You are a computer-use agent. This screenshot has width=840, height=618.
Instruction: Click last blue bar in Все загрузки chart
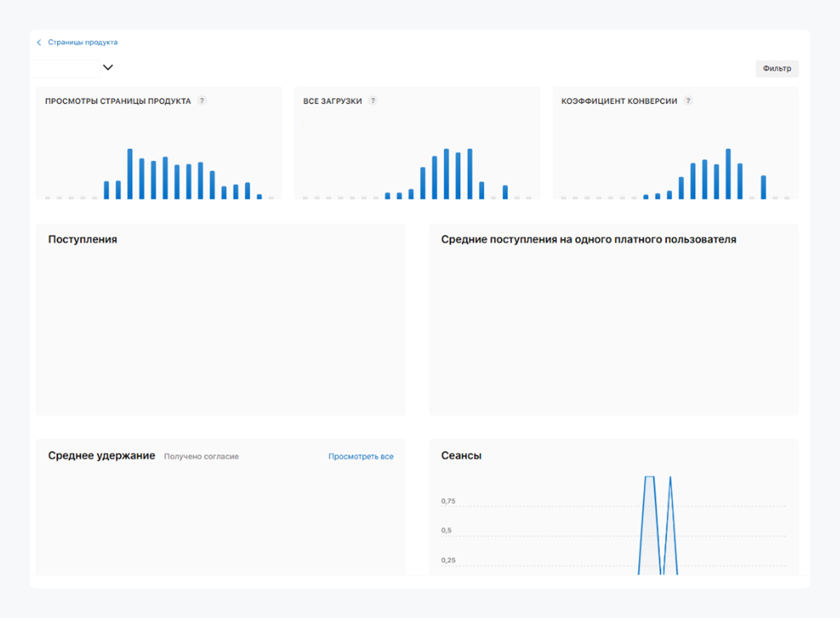[x=505, y=192]
